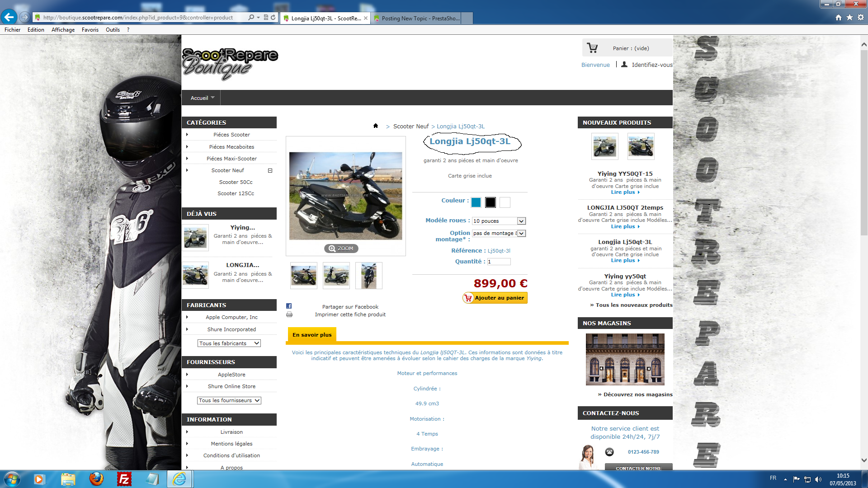
Task: Open the Tous les fournisseurs dropdown
Action: (229, 400)
